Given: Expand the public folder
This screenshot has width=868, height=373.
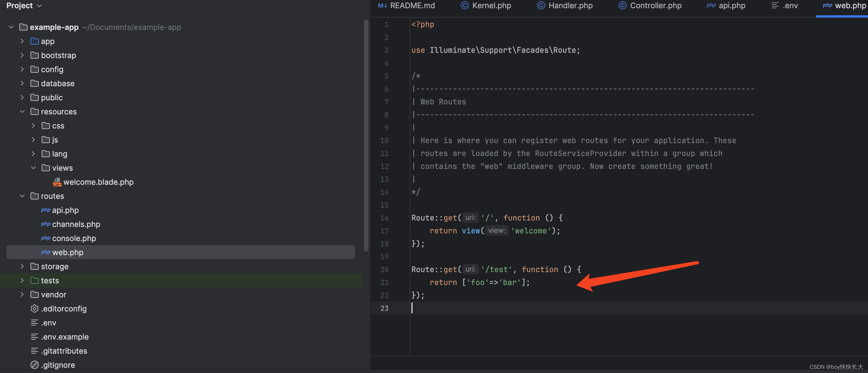Looking at the screenshot, I should [22, 98].
